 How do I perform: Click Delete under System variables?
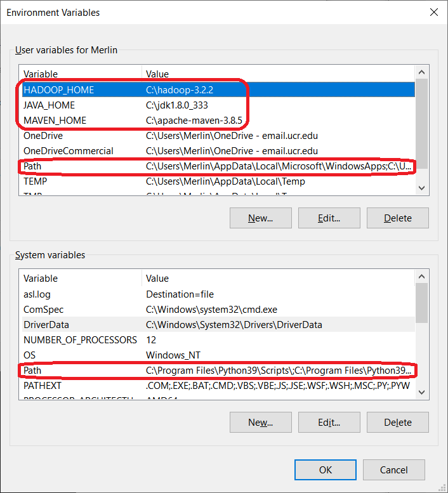click(x=398, y=423)
